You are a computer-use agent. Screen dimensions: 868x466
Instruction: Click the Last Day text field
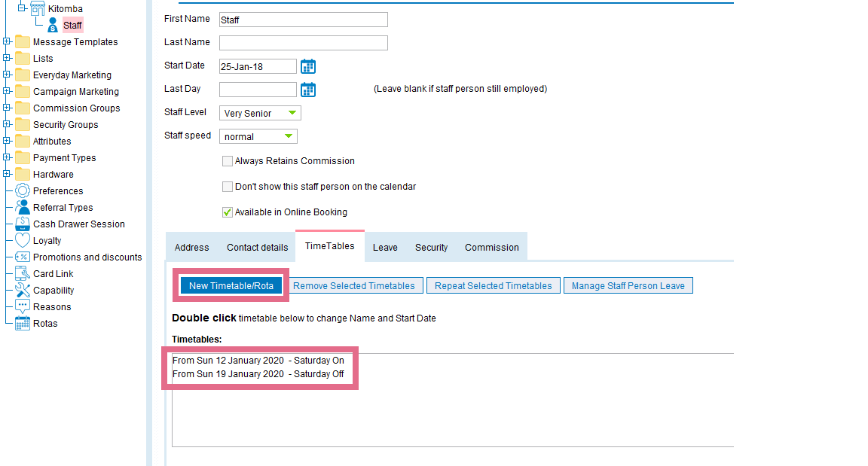pos(258,90)
